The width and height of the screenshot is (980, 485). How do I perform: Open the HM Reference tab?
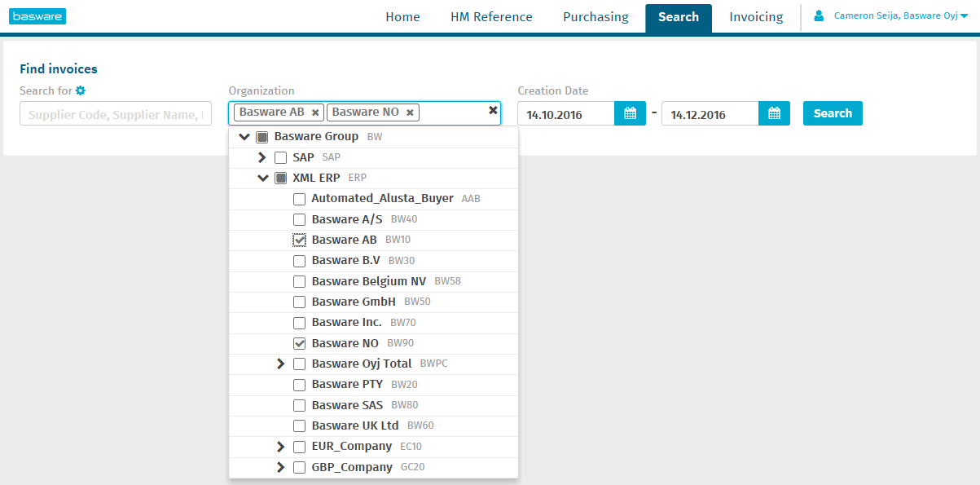491,17
